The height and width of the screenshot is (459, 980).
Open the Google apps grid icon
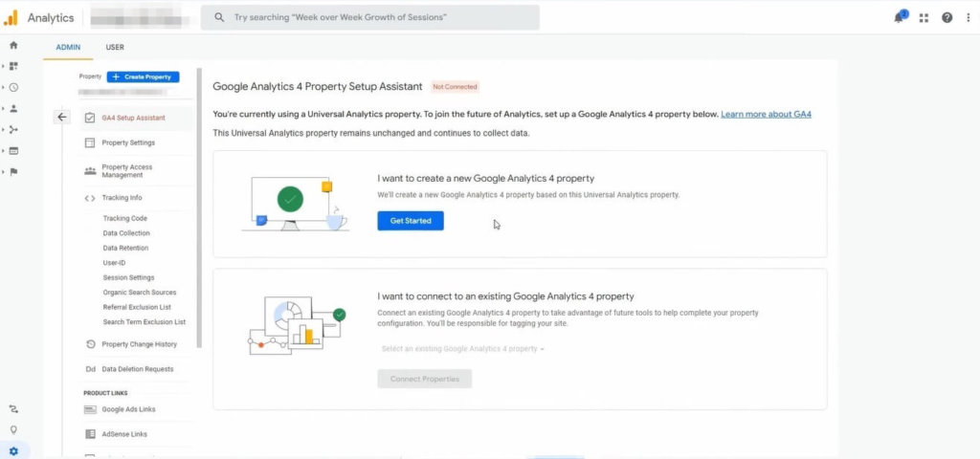pyautogui.click(x=924, y=17)
